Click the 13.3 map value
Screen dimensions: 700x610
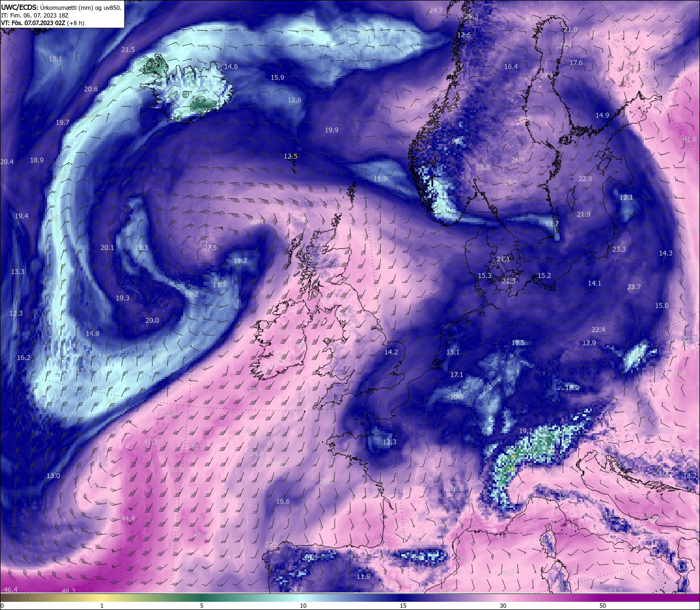pyautogui.click(x=17, y=272)
